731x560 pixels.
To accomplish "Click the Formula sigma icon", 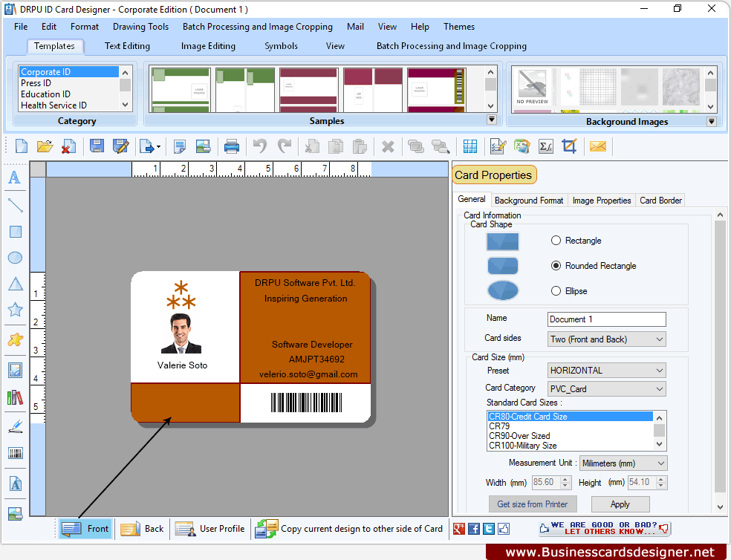I will coord(545,146).
